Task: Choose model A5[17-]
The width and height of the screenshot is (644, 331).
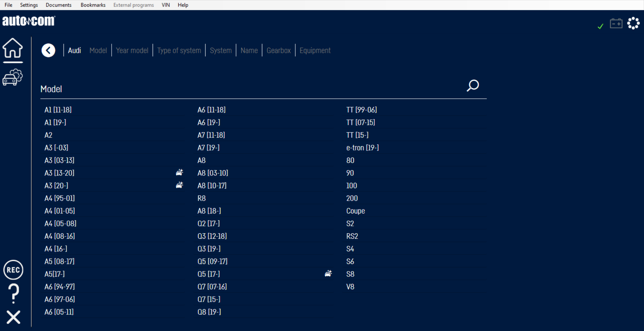Action: point(55,274)
